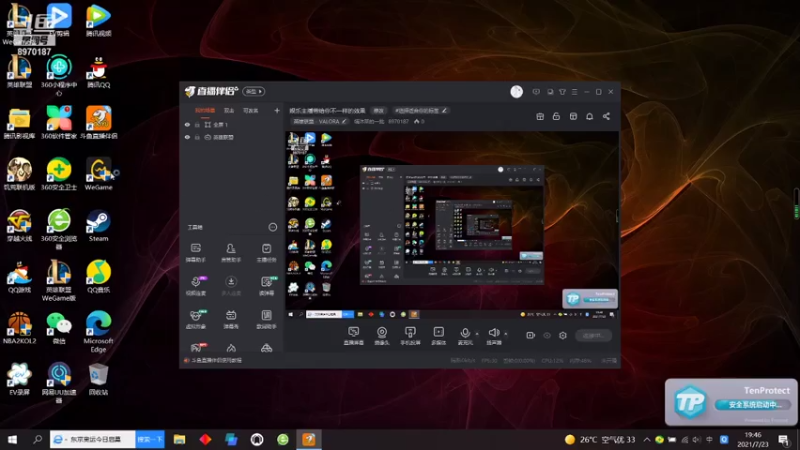800x450 pixels.
Task: Toggle eye visibility for the second scene source
Action: point(187,137)
